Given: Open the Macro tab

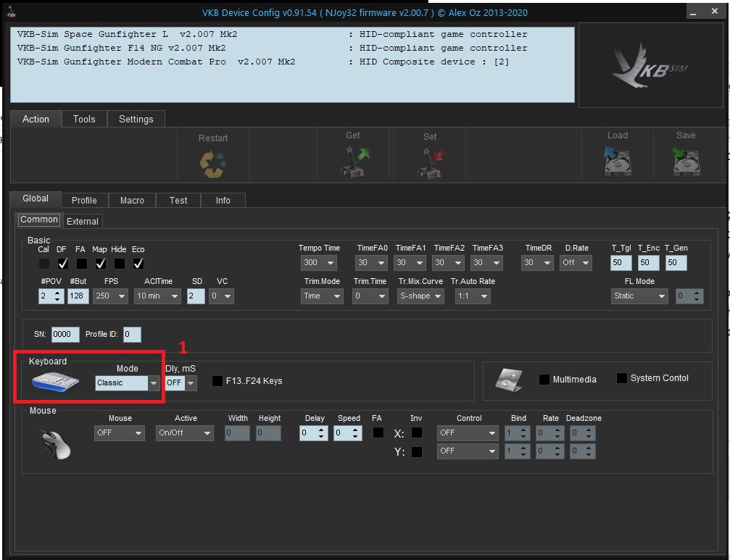Looking at the screenshot, I should click(132, 201).
